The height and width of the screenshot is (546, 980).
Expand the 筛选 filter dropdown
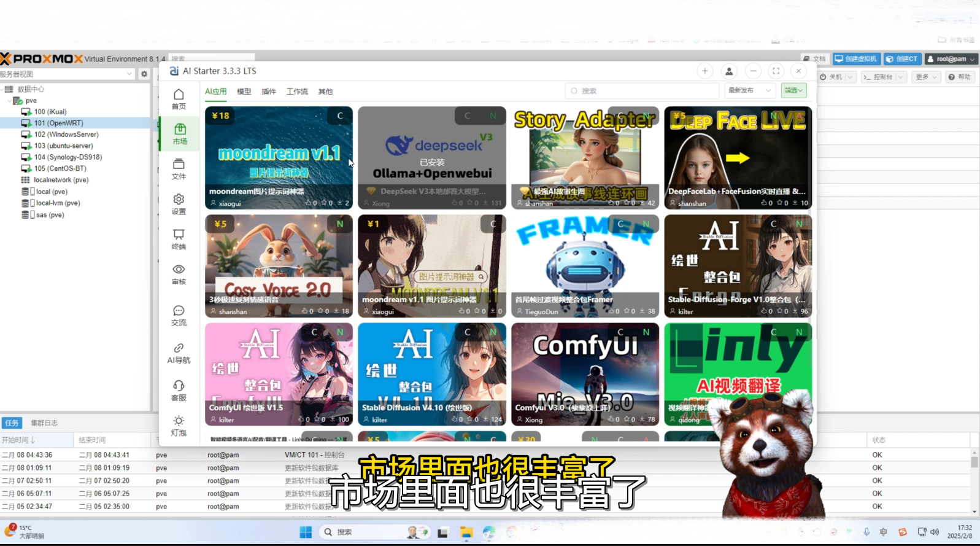793,90
